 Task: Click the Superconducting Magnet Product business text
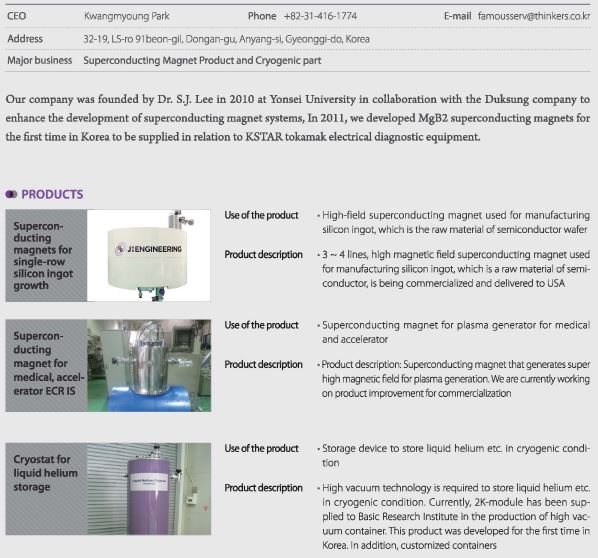point(202,60)
